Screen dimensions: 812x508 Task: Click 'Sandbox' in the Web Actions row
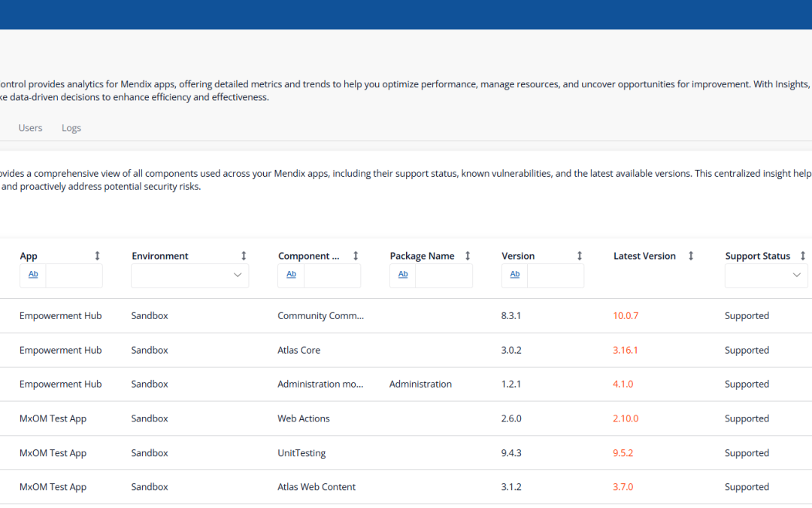[x=150, y=418]
